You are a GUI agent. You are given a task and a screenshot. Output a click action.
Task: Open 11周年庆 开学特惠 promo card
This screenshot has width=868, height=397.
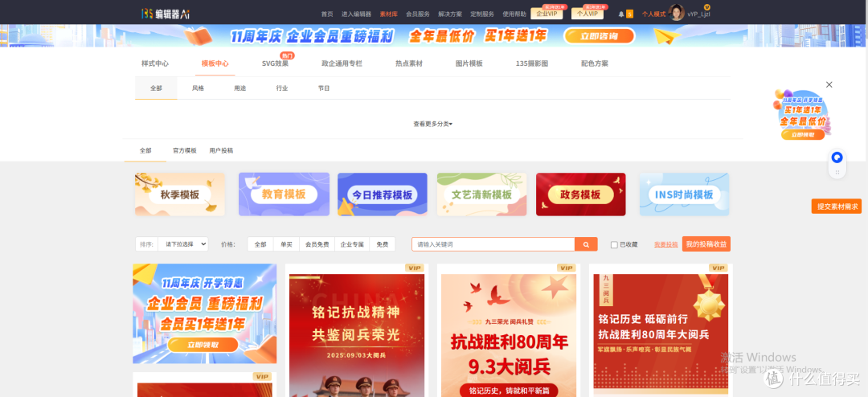[204, 313]
